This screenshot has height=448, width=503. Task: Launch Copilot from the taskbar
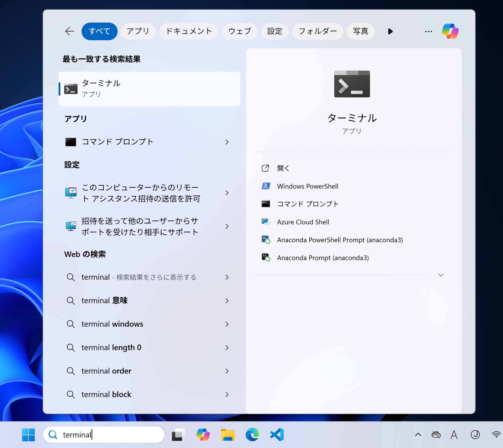click(x=203, y=435)
